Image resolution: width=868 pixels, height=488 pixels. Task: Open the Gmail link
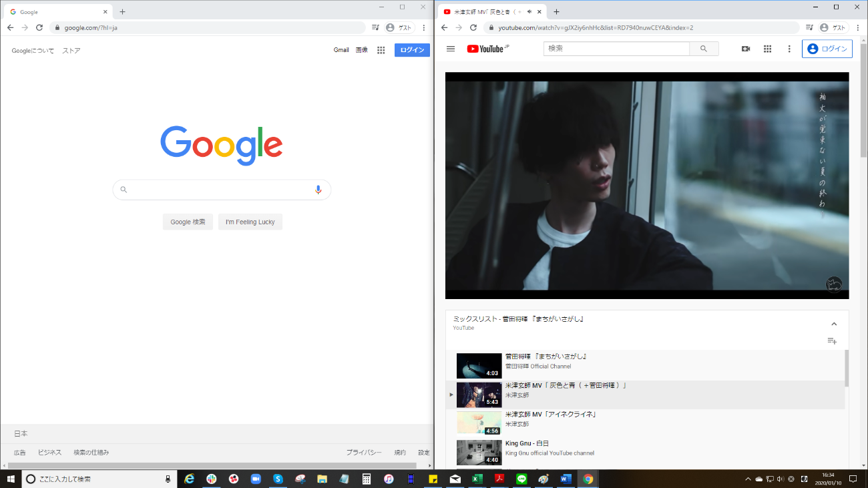point(341,50)
